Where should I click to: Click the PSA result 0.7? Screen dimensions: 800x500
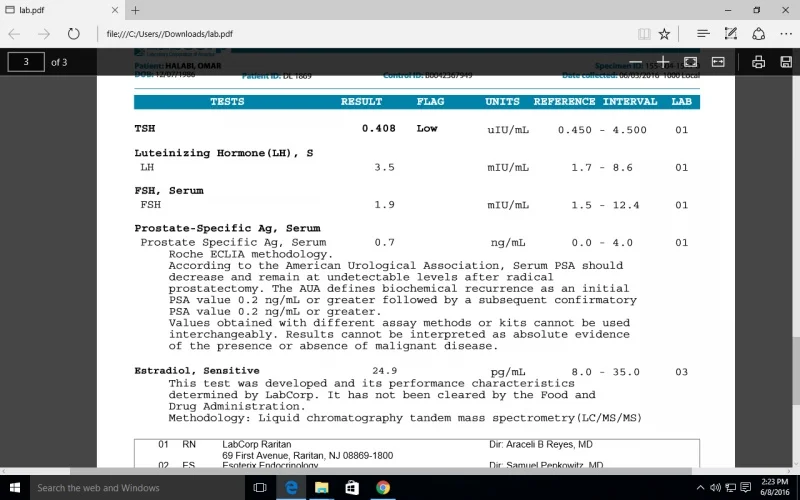click(384, 242)
